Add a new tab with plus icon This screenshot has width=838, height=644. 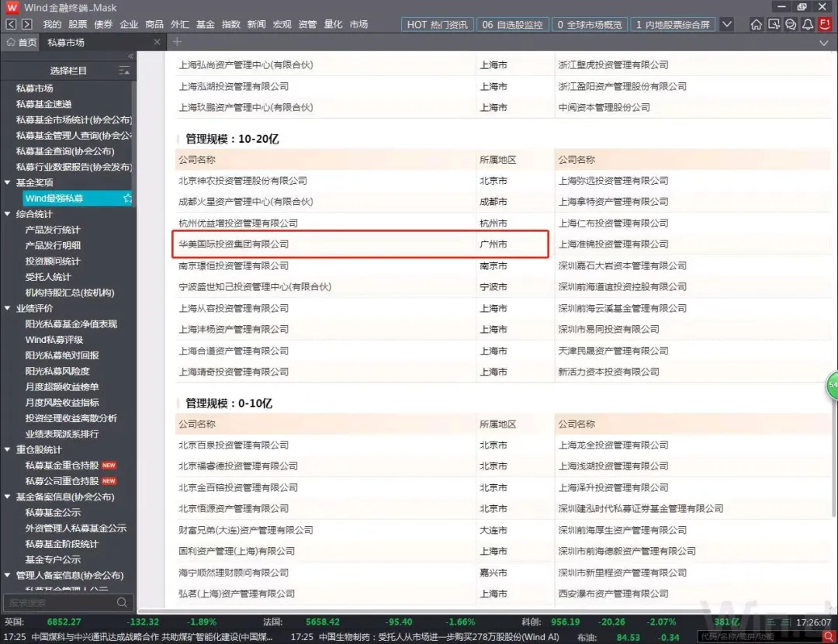coord(177,42)
